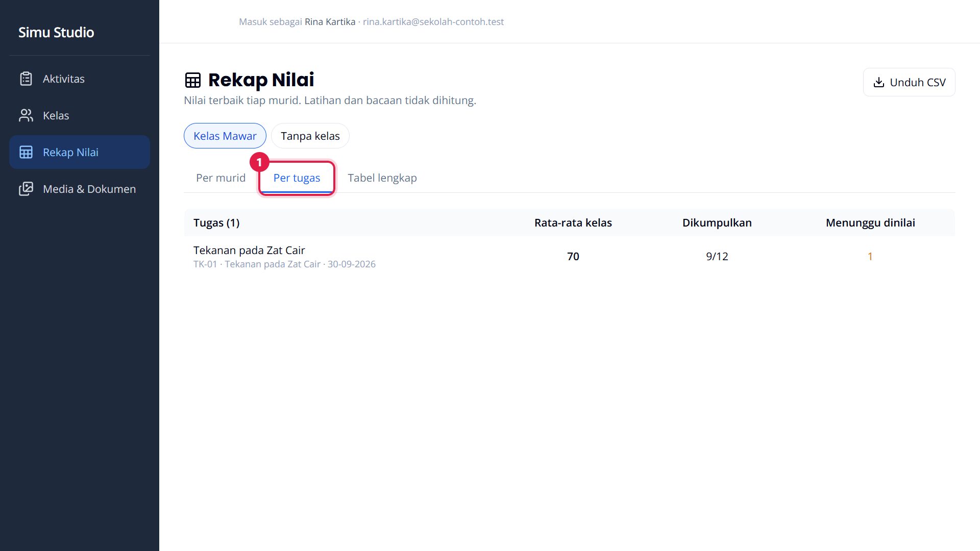Click the Aktivitas clipboard icon in sidebar
Image resolution: width=980 pixels, height=551 pixels.
click(26, 79)
